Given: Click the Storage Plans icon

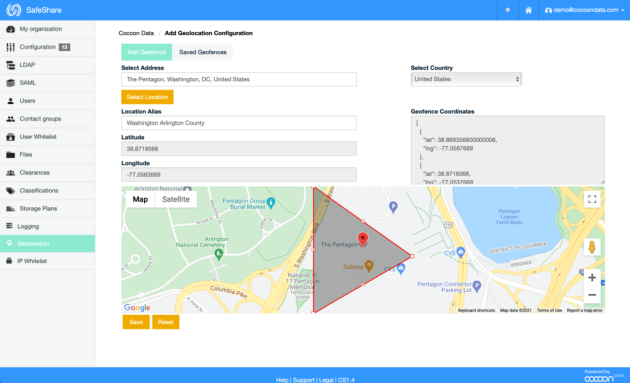Looking at the screenshot, I should (10, 209).
